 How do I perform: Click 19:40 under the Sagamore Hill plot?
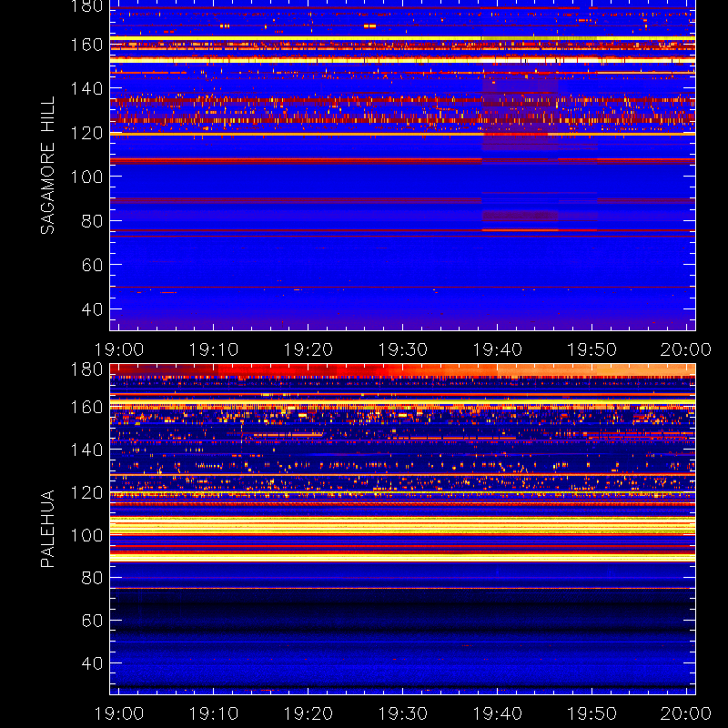[x=497, y=349]
